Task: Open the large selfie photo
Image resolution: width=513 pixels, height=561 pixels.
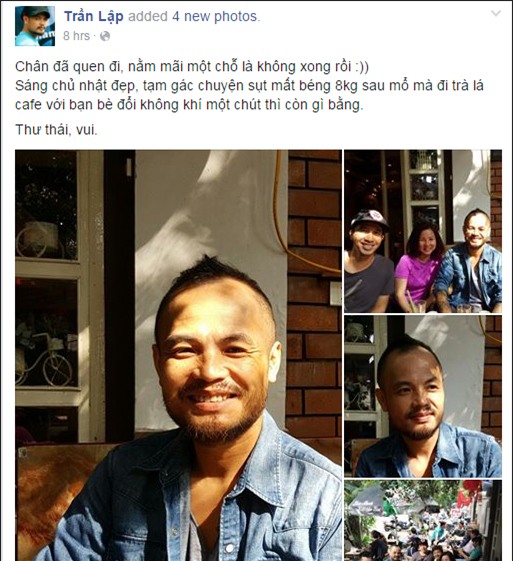Action: pos(178,355)
